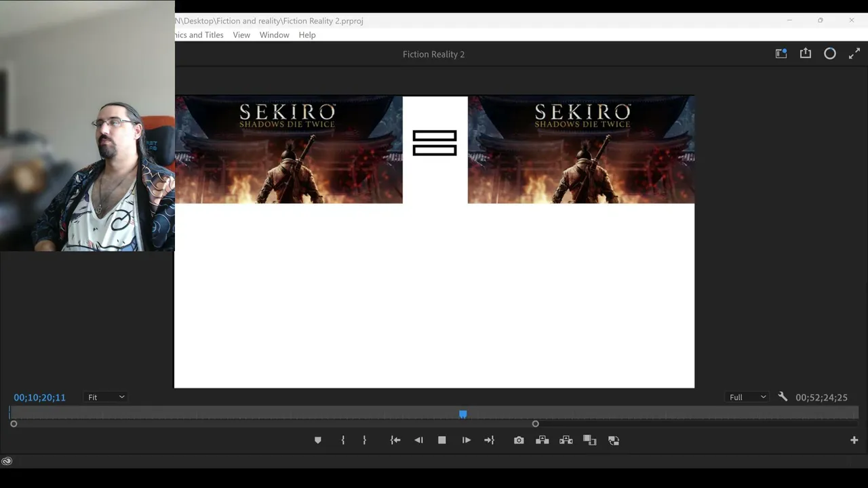
Task: Open the Workspaces icon in the header
Action: [781, 54]
